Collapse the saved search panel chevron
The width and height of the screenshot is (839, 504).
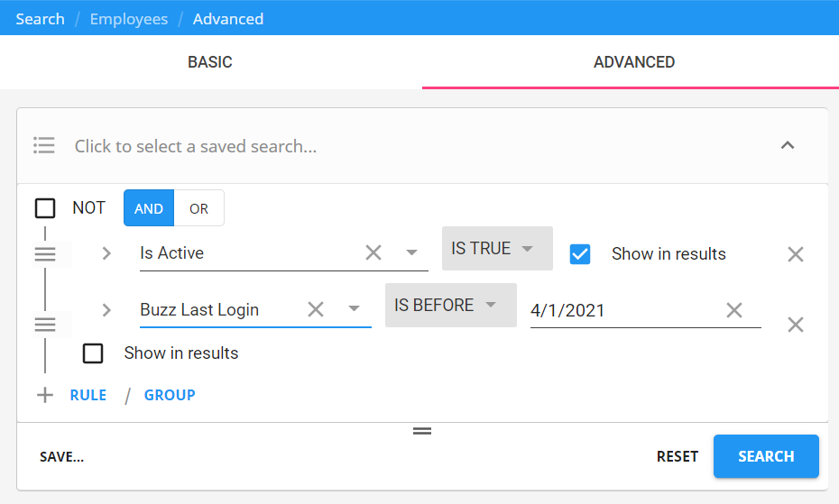click(x=787, y=145)
